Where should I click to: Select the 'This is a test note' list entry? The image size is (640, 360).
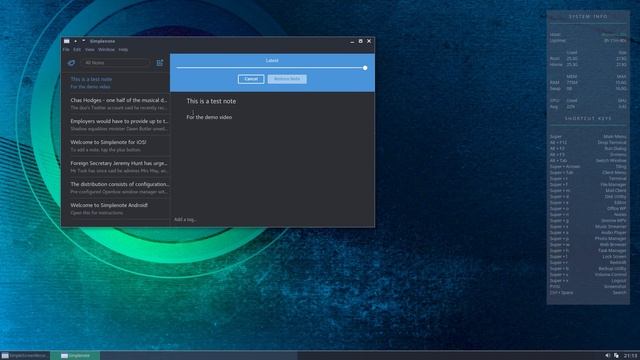point(116,83)
